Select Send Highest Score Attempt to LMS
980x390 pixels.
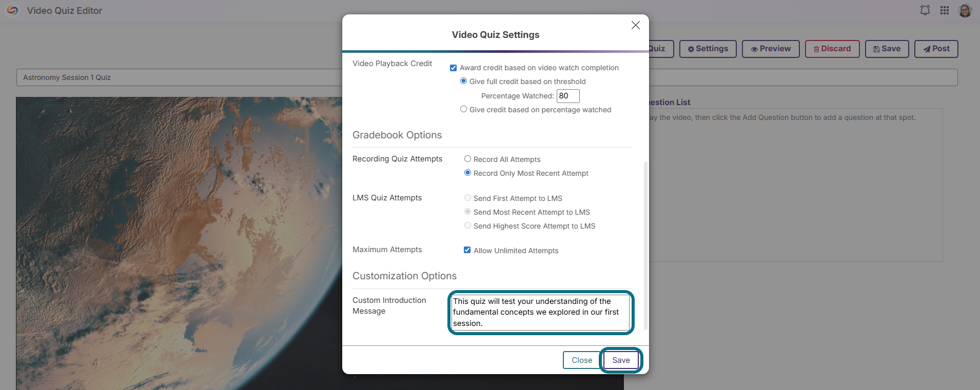(x=467, y=225)
